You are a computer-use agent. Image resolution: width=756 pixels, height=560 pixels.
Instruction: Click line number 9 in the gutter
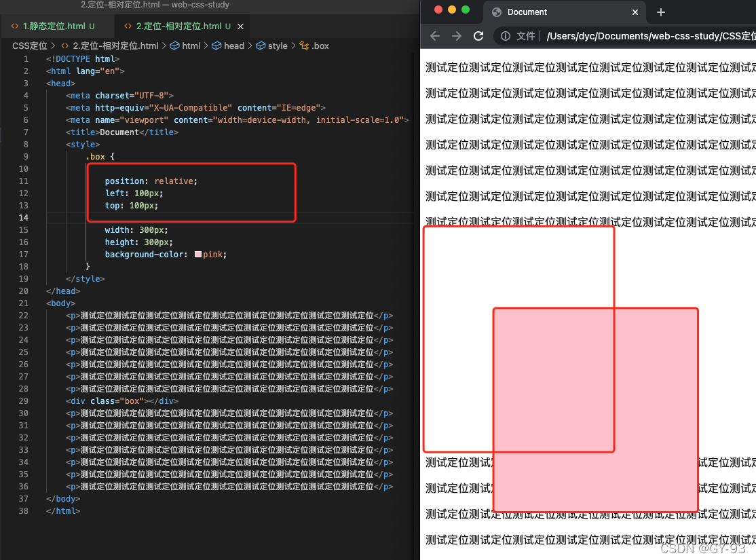(x=26, y=156)
